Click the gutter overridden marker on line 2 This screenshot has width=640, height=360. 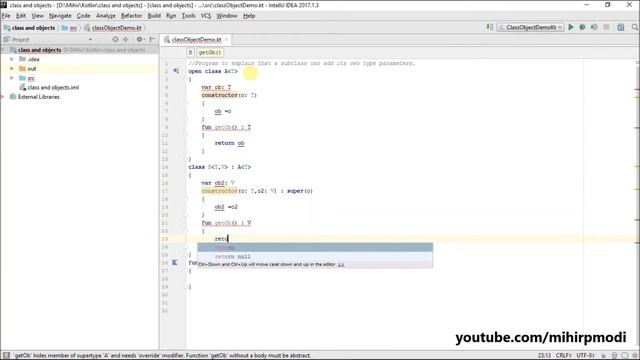[176, 71]
